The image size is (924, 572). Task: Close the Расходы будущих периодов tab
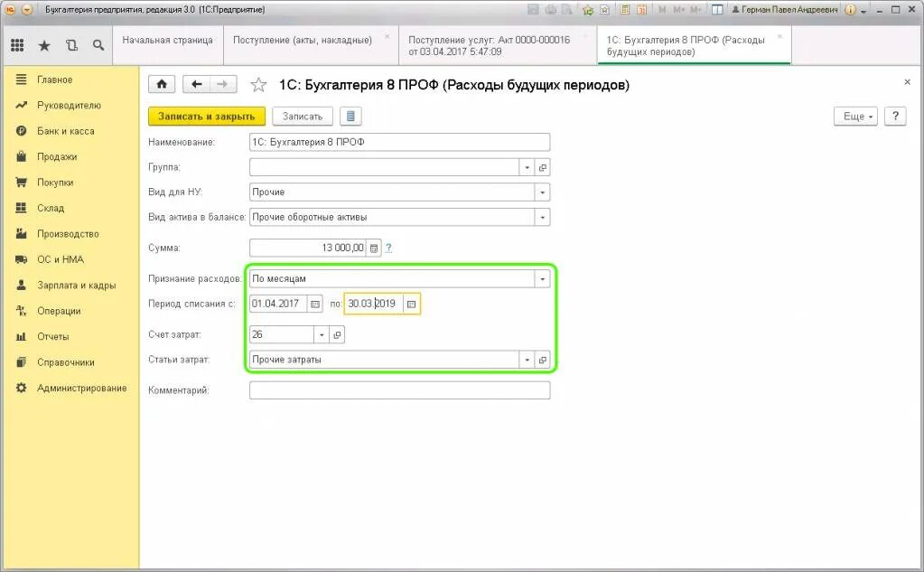click(x=779, y=37)
